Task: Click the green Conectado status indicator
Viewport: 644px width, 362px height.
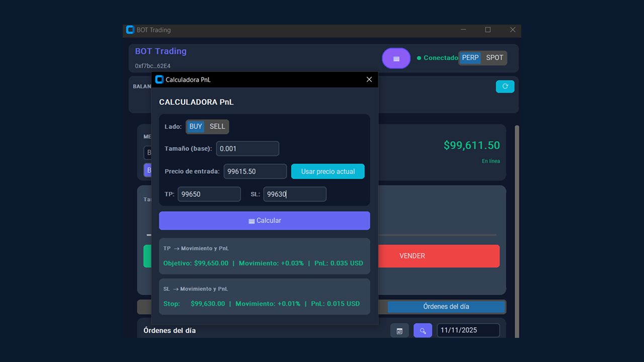Action: [437, 58]
